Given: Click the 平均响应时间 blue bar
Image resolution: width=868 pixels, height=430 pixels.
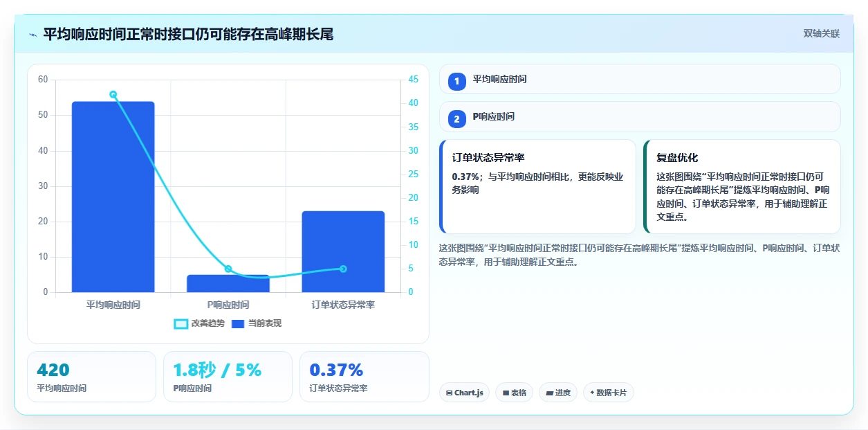Looking at the screenshot, I should coord(113,197).
